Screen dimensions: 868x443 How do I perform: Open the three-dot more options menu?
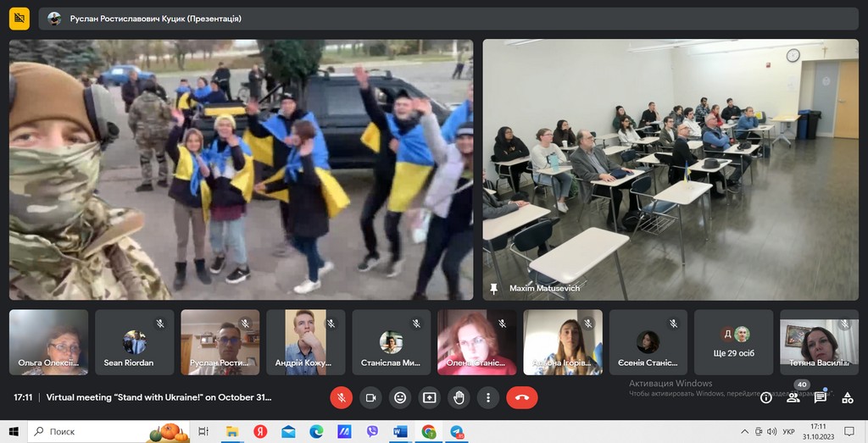pos(487,397)
